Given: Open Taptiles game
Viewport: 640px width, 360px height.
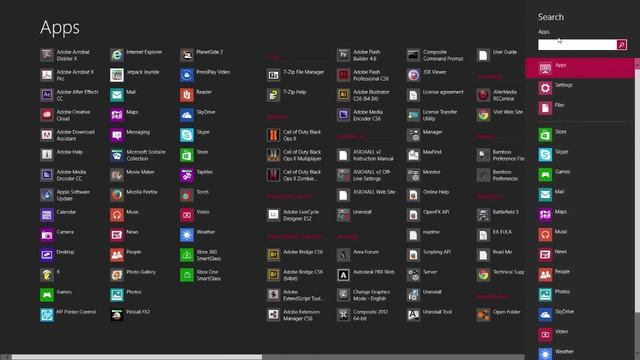Looking at the screenshot, I should (x=197, y=175).
